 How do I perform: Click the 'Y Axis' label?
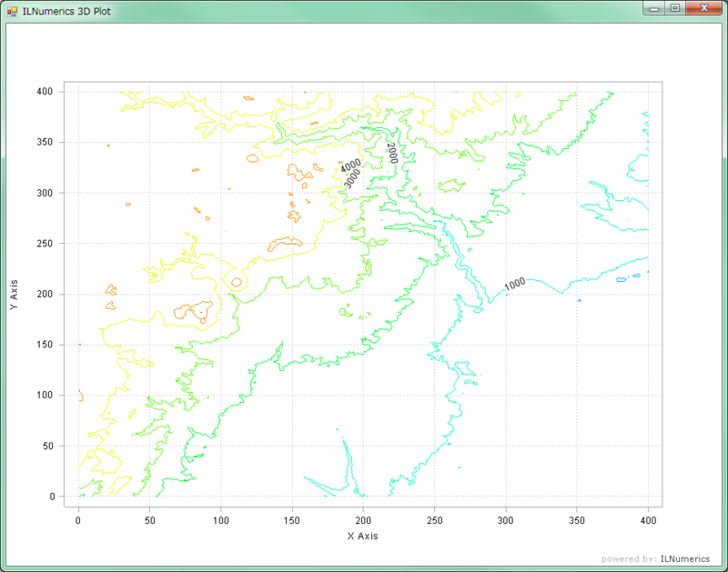pyautogui.click(x=14, y=295)
